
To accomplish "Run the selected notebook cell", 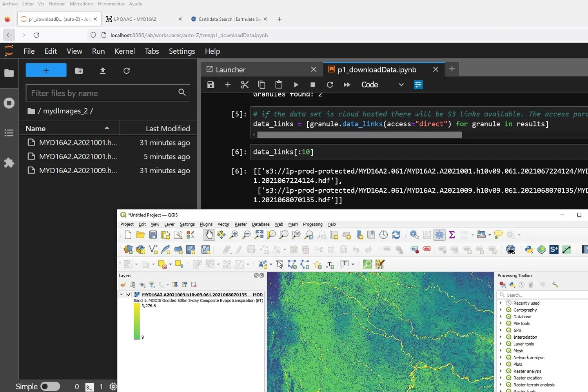I will pyautogui.click(x=296, y=85).
